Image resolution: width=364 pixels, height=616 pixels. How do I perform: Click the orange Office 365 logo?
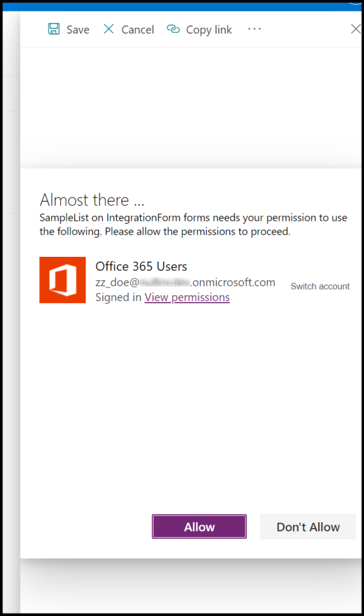(63, 280)
